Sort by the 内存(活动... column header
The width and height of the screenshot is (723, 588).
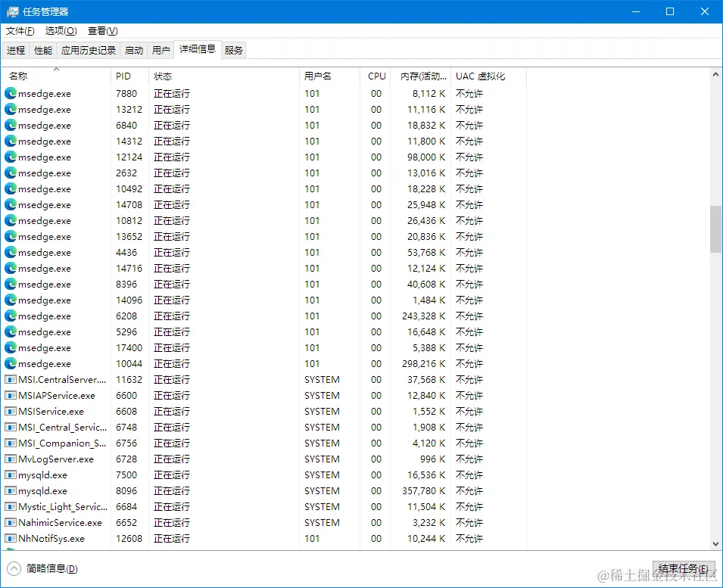(x=420, y=76)
